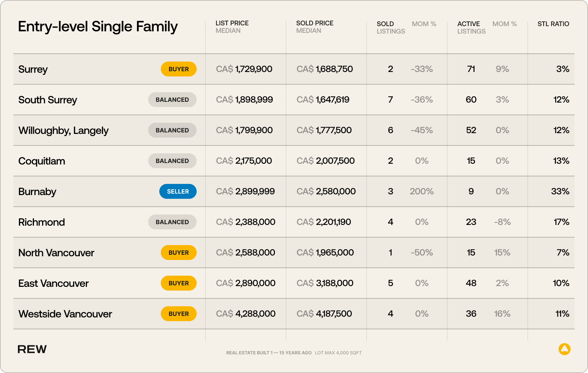The image size is (588, 373).
Task: Click Willoughby's -45% sold MOM value
Action: tap(422, 130)
